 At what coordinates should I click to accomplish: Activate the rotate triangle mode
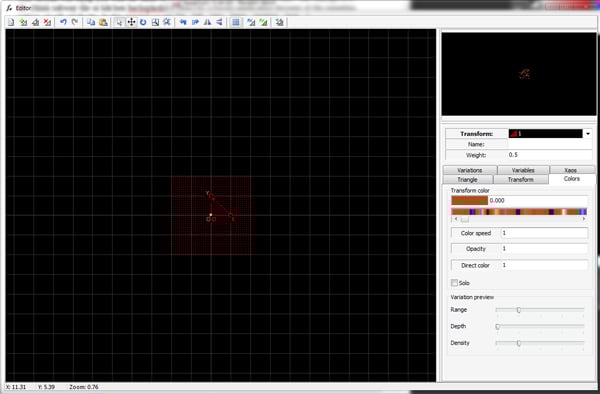point(143,22)
